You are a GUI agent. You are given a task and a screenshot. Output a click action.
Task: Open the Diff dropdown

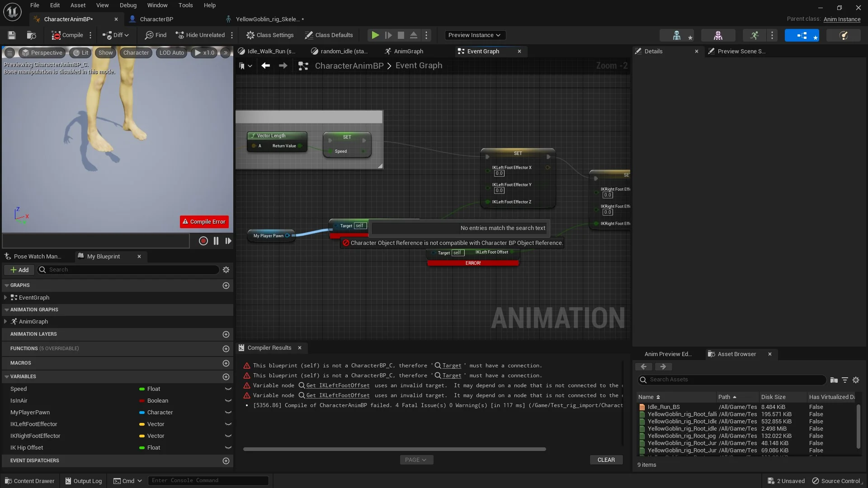116,35
